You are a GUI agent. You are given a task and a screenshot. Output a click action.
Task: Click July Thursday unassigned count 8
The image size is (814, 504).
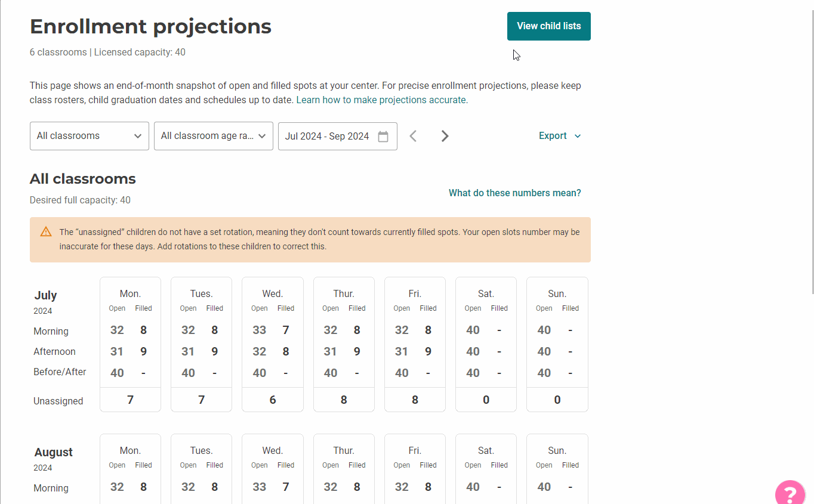click(344, 400)
